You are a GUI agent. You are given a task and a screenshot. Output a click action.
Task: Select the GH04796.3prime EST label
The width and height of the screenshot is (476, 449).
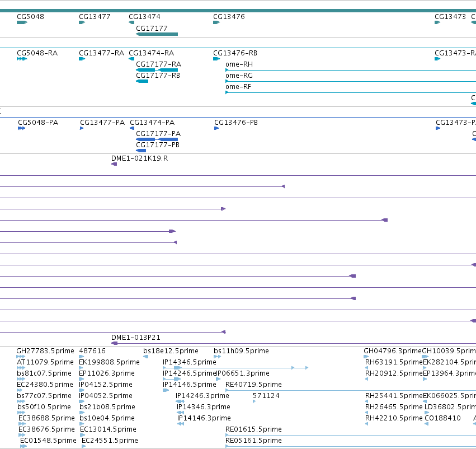coord(393,351)
